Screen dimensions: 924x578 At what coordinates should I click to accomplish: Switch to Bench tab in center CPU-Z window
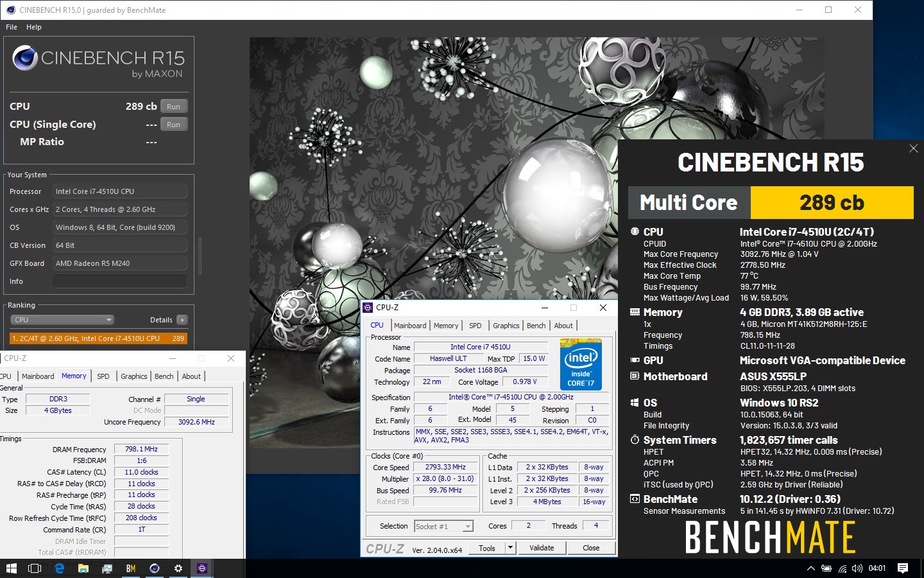(536, 326)
